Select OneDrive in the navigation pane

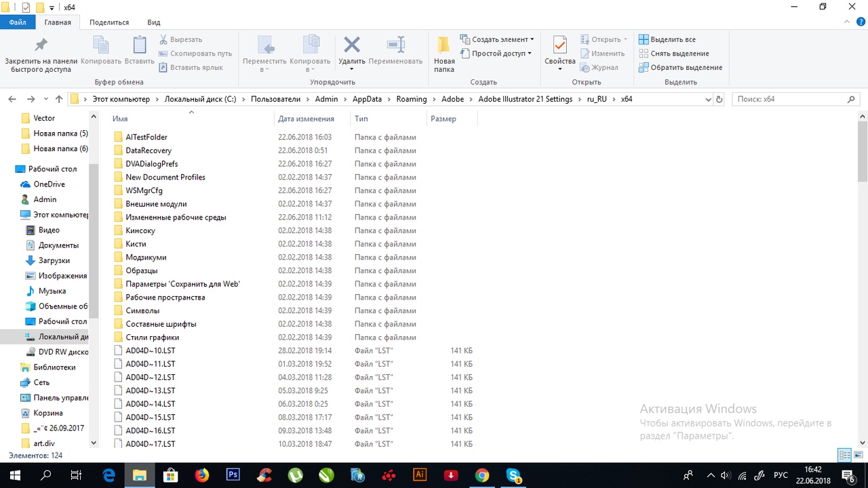[50, 184]
